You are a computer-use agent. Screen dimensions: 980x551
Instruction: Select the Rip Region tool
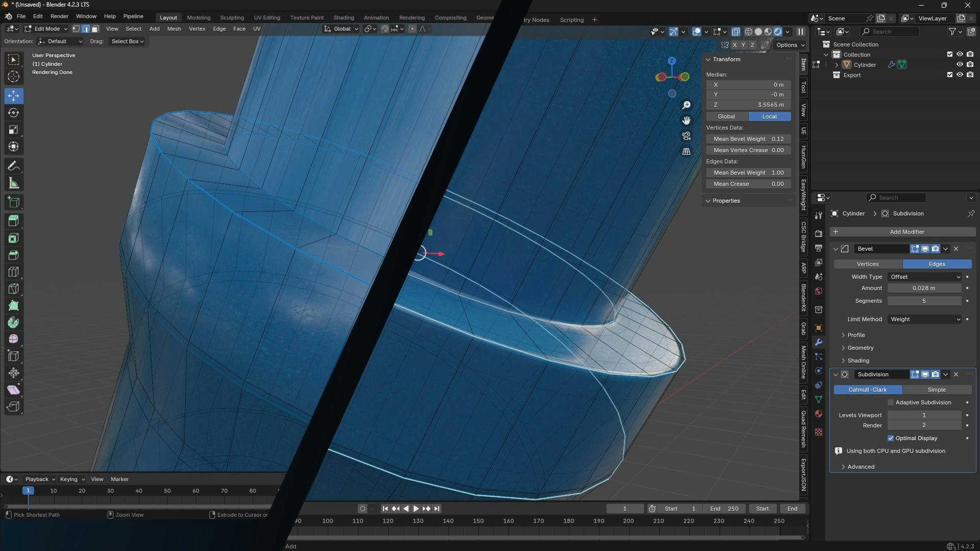tap(14, 406)
